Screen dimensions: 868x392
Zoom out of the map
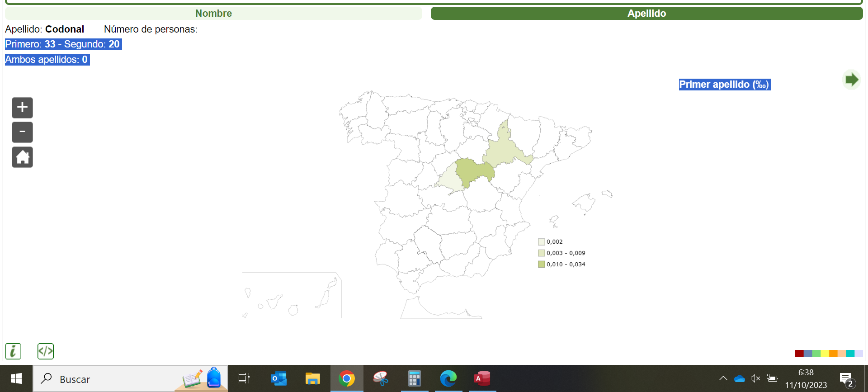tap(22, 132)
